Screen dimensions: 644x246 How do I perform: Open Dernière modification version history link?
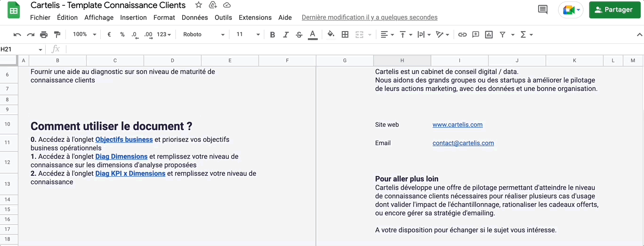pos(370,17)
